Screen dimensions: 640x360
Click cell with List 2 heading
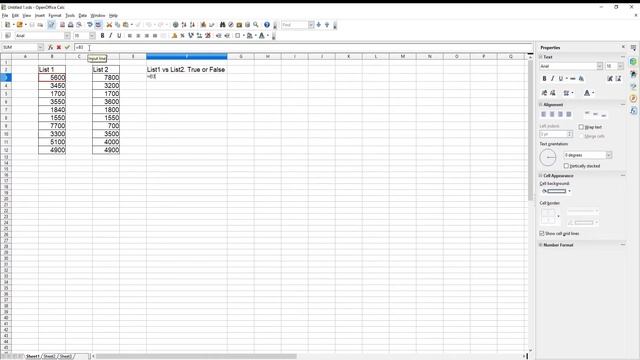pos(106,69)
